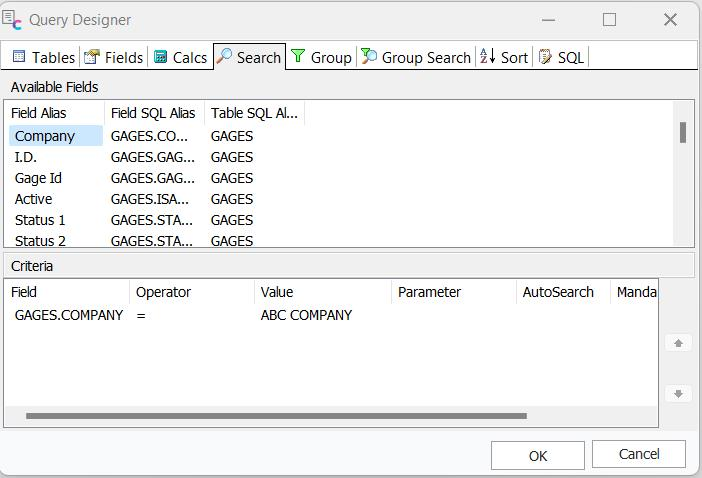
Task: Click the equals operator cell
Action: 142,315
